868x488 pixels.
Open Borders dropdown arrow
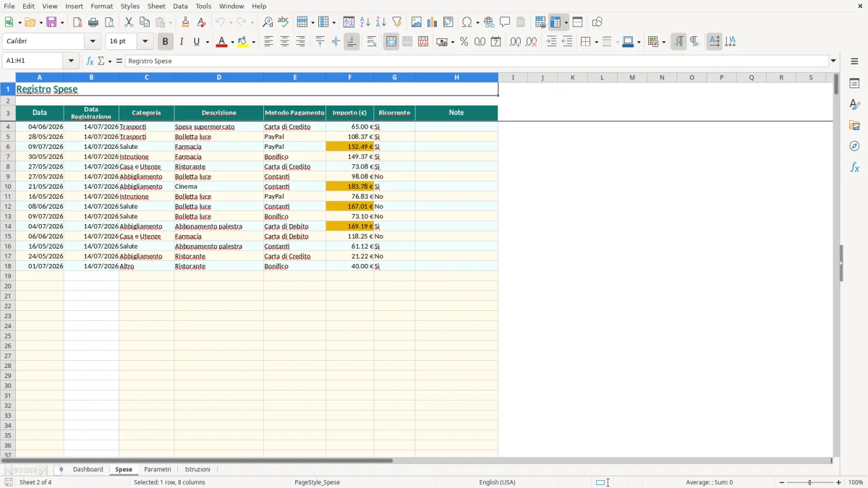[595, 42]
